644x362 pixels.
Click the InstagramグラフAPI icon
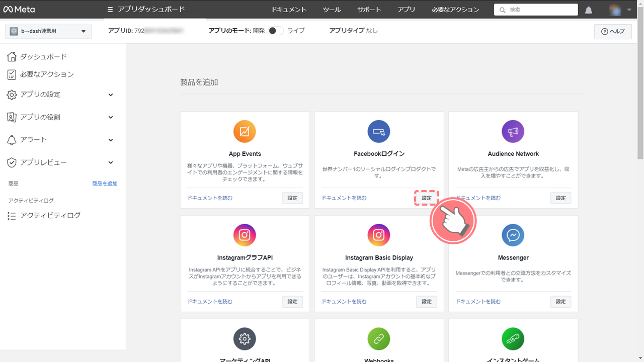click(x=245, y=235)
